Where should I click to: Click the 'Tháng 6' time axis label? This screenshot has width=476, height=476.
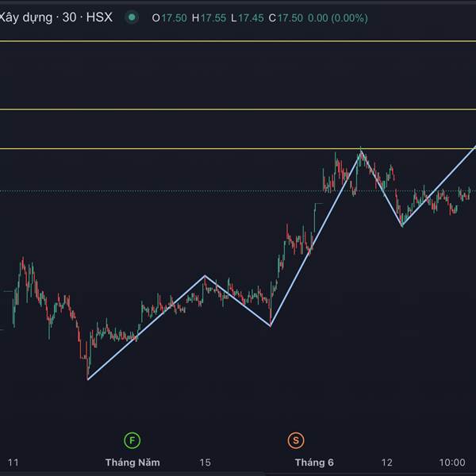click(314, 463)
